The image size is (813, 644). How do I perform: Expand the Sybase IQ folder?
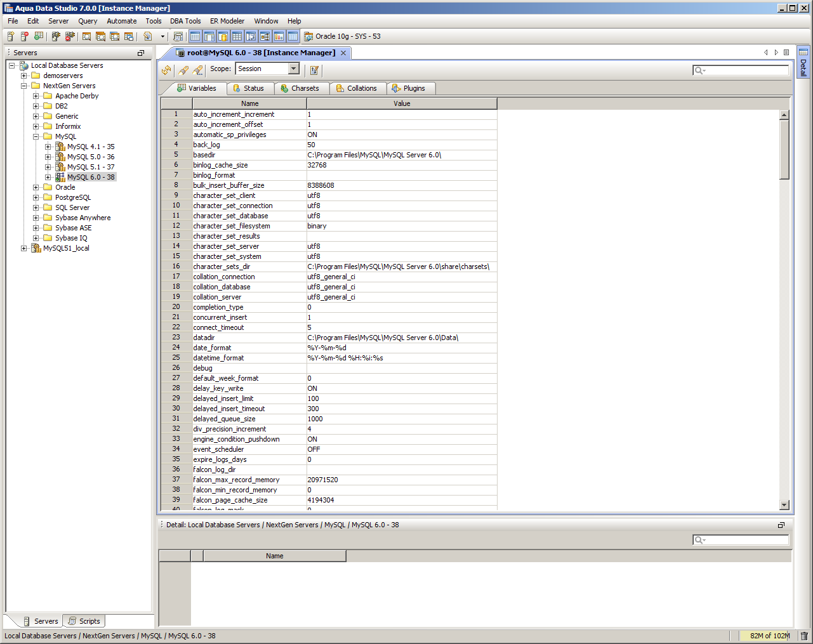click(x=36, y=238)
